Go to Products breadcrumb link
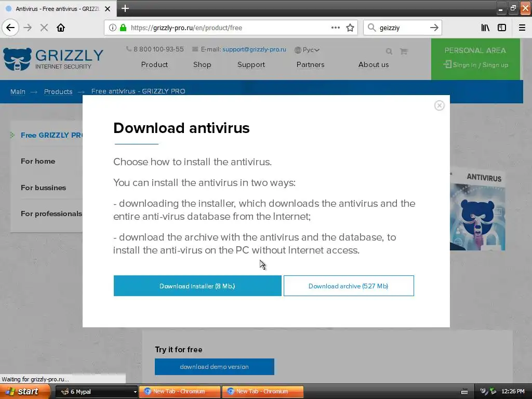Screen dimensions: 532x399 (x=58, y=91)
